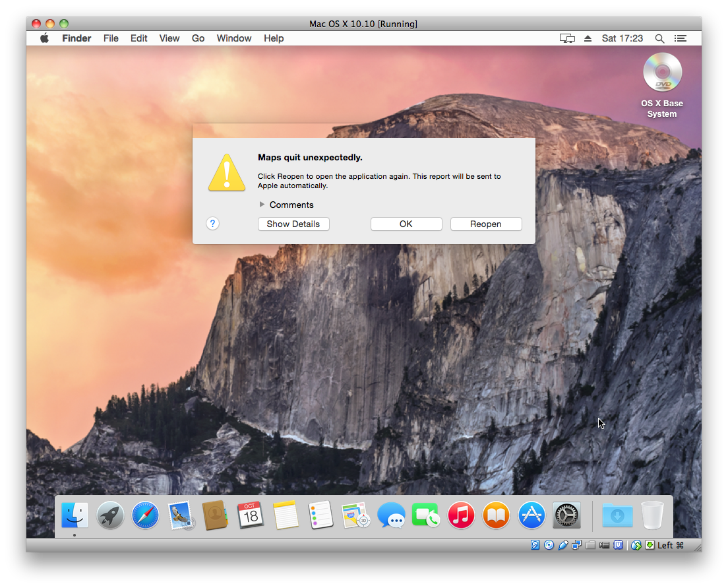Open FaceTime green camera icon
Viewport: 728px width, 588px height.
click(x=426, y=515)
